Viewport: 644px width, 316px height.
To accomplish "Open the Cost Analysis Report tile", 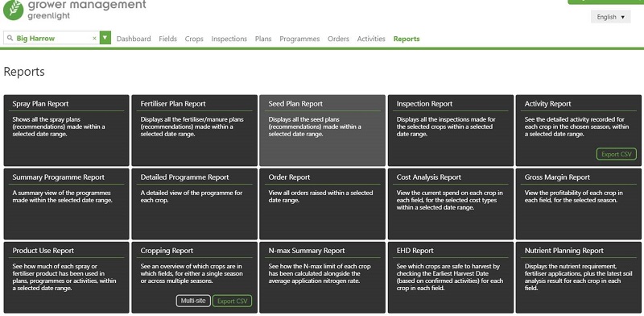I will [451, 204].
